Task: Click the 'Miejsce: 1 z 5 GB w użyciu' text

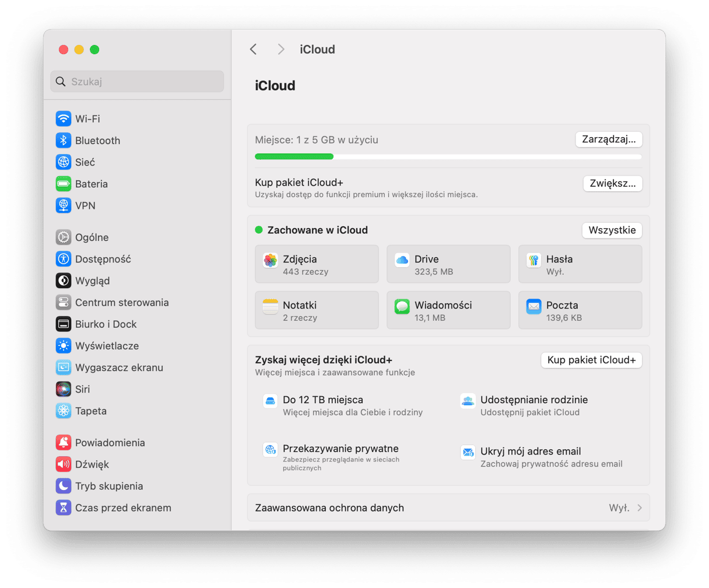Action: [x=317, y=140]
